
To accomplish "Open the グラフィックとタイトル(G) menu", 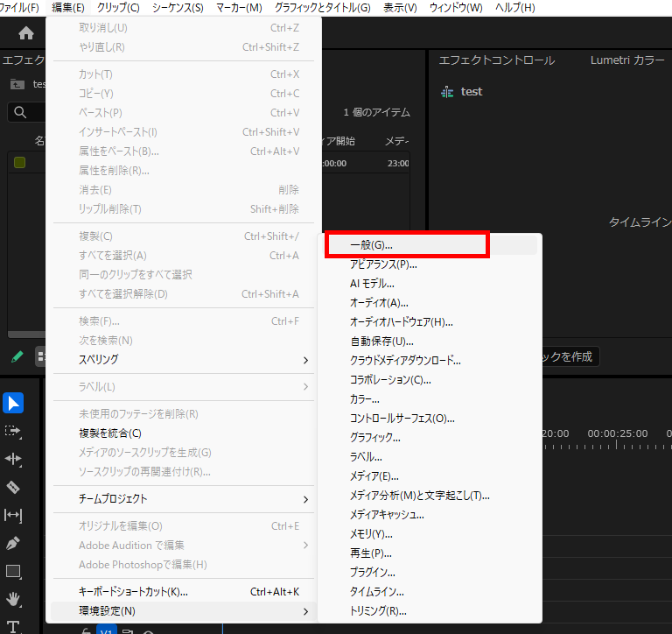I will click(x=323, y=8).
